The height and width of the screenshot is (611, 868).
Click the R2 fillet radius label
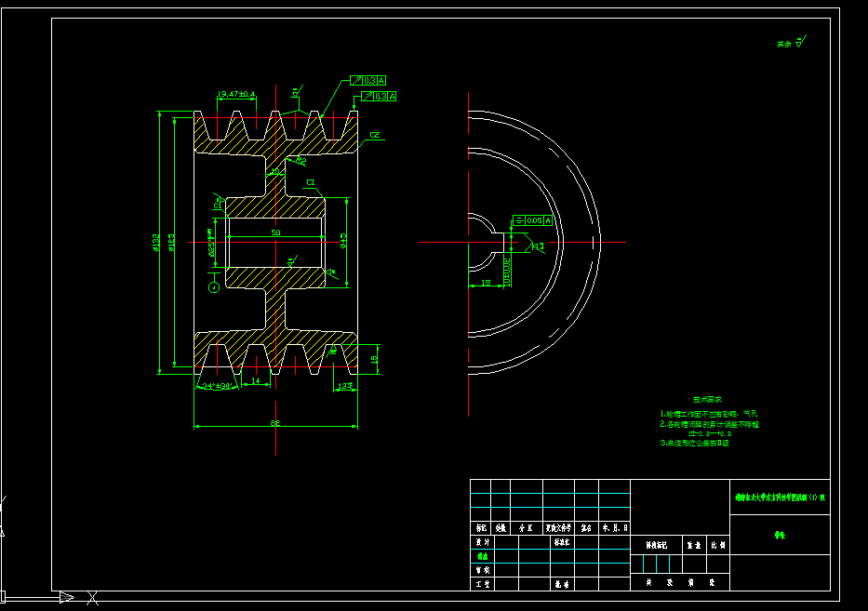click(x=300, y=161)
